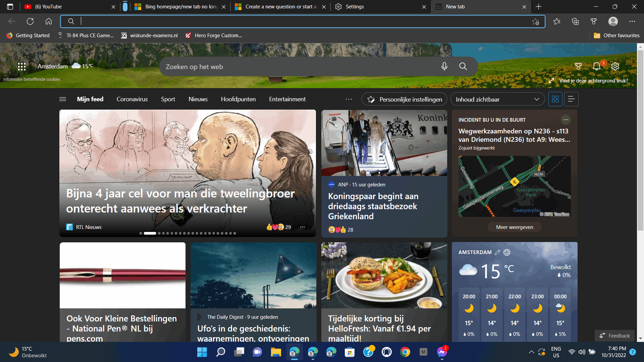Click the profile avatar icon

coord(613,21)
